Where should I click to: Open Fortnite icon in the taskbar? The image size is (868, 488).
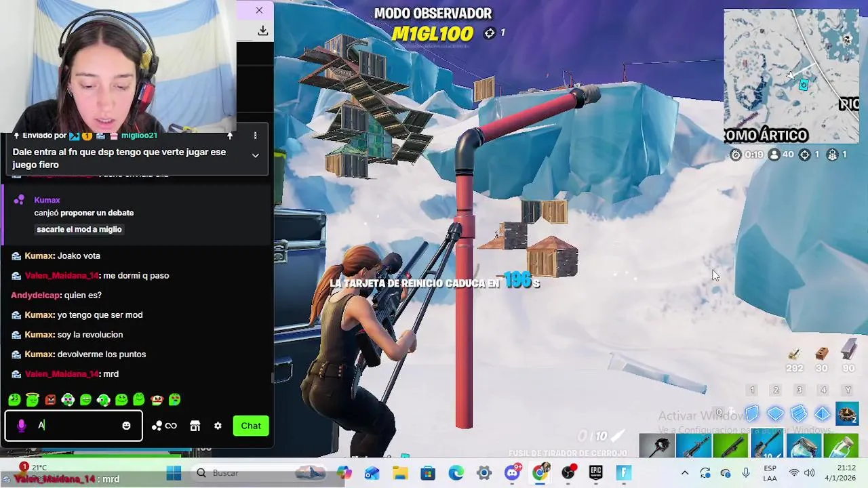624,472
